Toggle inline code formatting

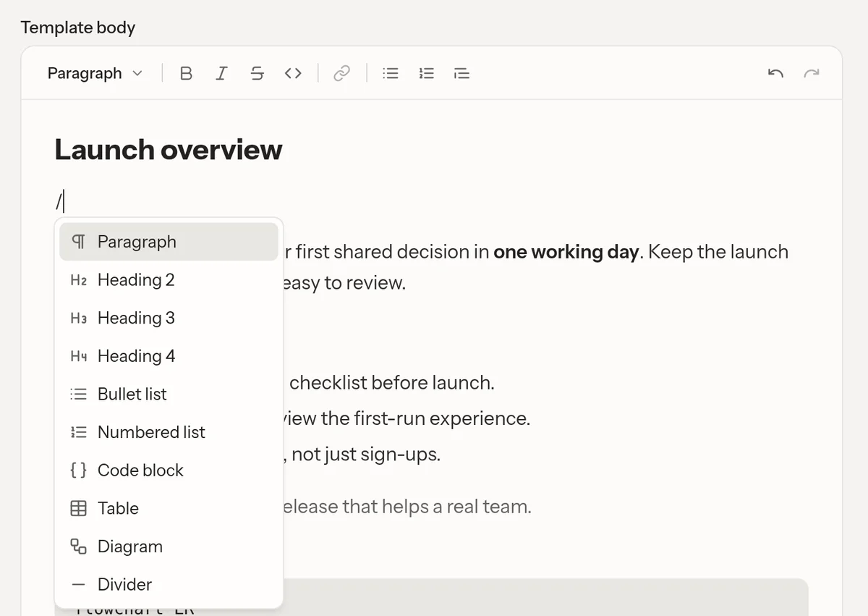click(293, 73)
